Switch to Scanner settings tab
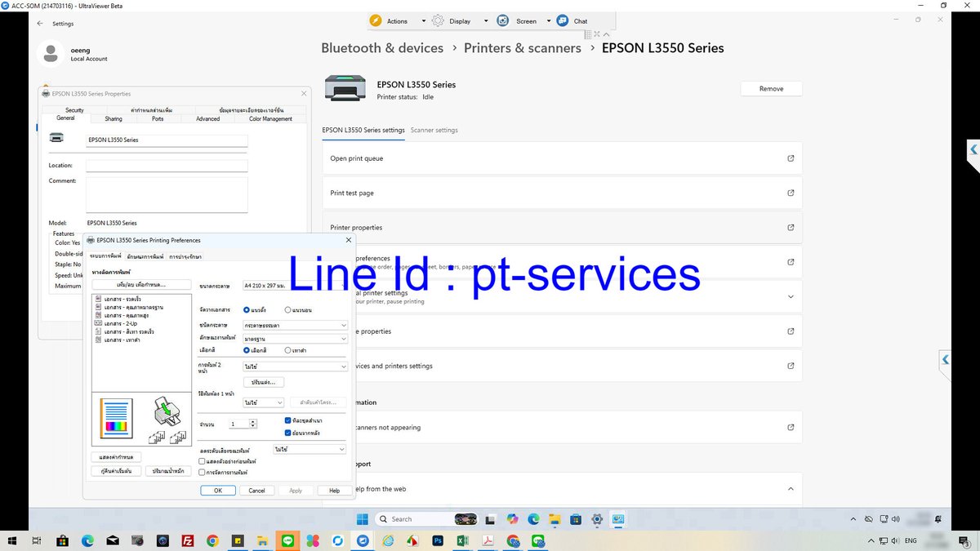980x551 pixels. tap(434, 130)
